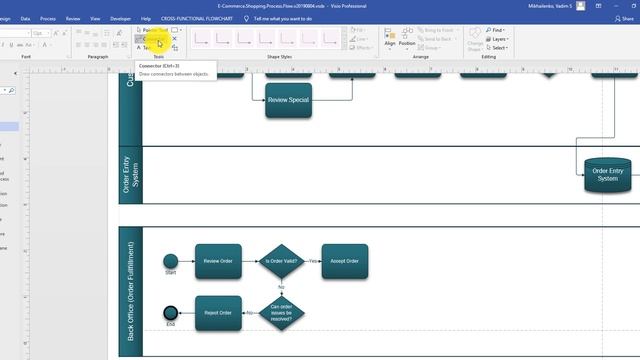Open the Align options button
Screen dimensions: 640x360
point(390,39)
